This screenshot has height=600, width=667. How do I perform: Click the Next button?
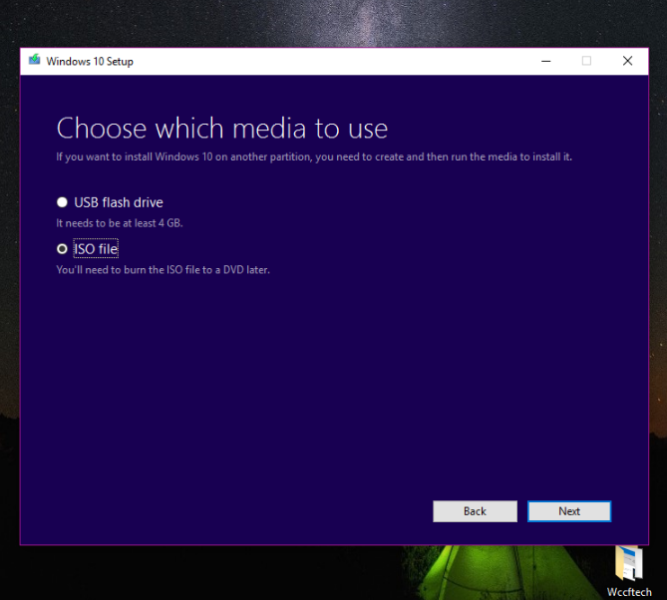tap(569, 511)
